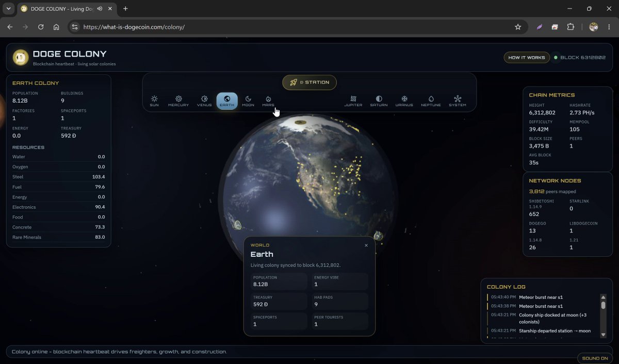Click the extension icon beside the feather
The width and height of the screenshot is (619, 364).
[555, 27]
